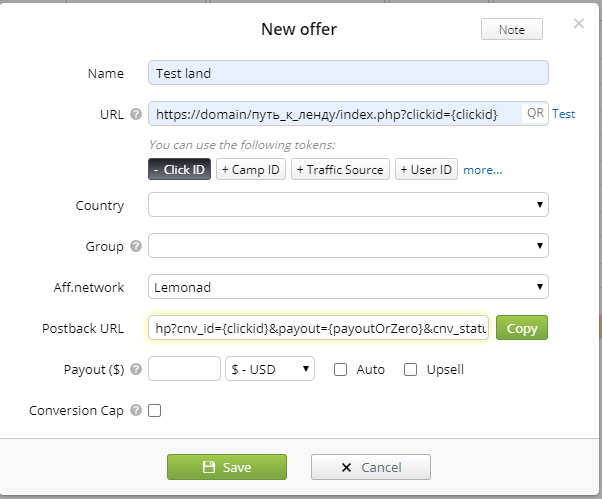
Task: Open the Country dropdown
Action: (x=348, y=205)
